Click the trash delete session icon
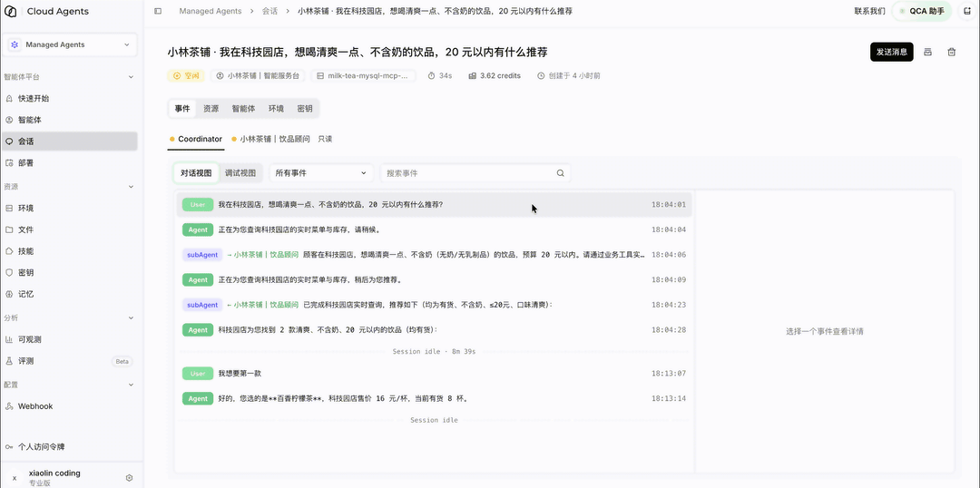 click(x=951, y=52)
